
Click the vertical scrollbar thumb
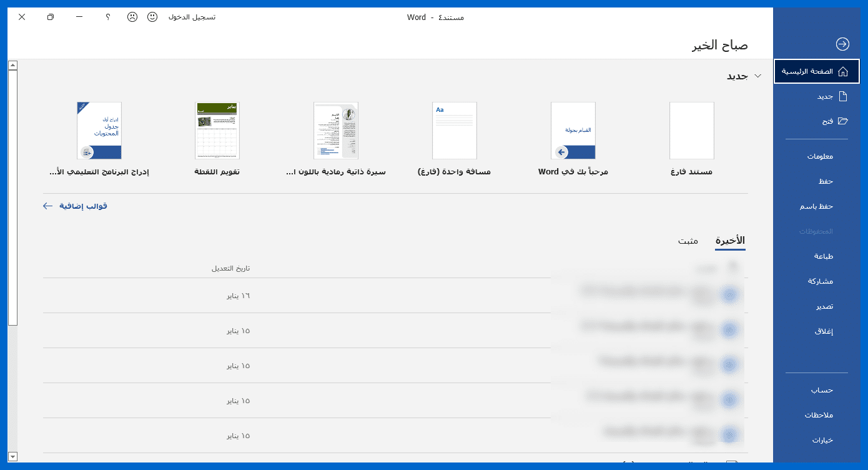point(12,197)
